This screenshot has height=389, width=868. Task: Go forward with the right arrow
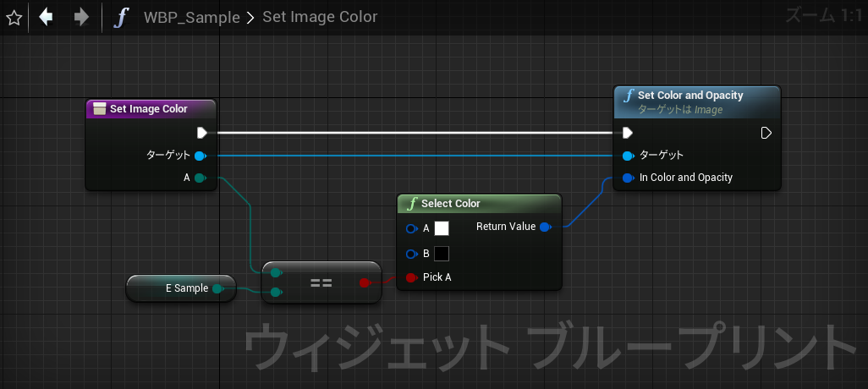(81, 17)
